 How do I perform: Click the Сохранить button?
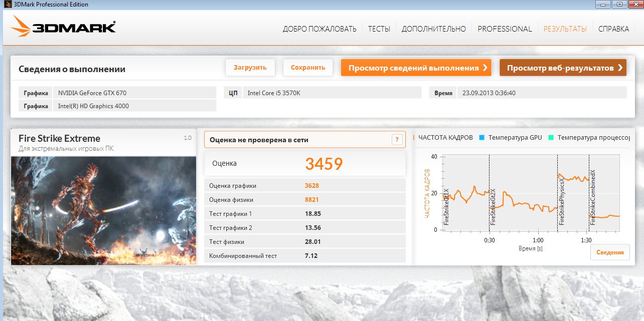coord(308,68)
